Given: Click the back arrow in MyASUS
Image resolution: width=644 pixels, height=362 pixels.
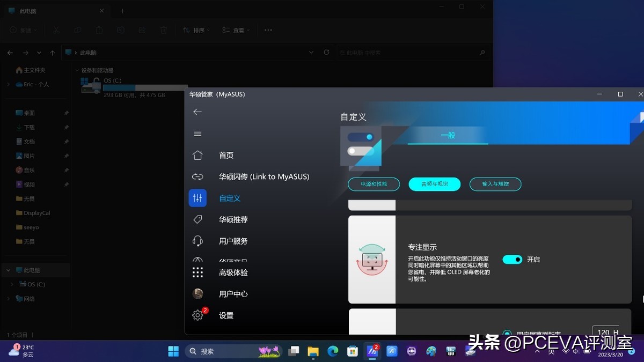Looking at the screenshot, I should (x=197, y=112).
